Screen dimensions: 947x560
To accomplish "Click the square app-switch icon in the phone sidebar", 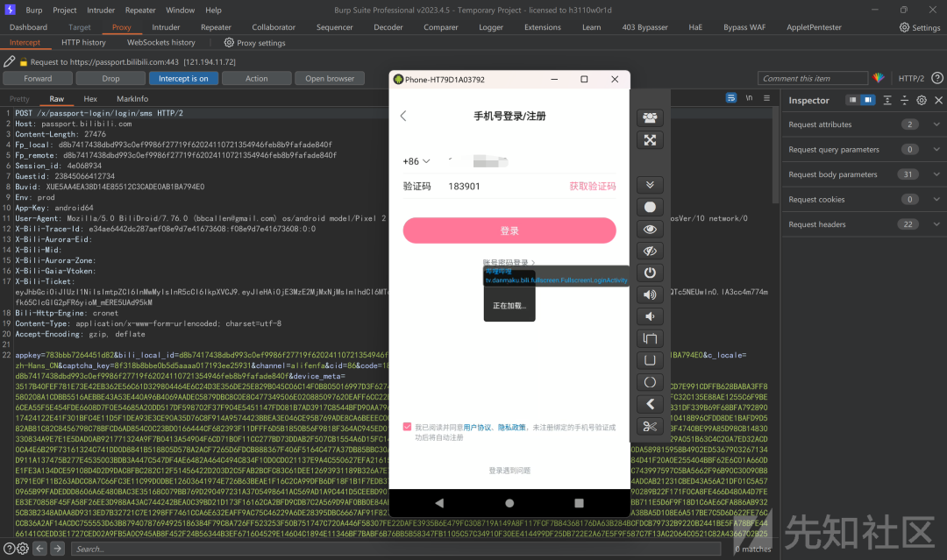I will pos(650,360).
